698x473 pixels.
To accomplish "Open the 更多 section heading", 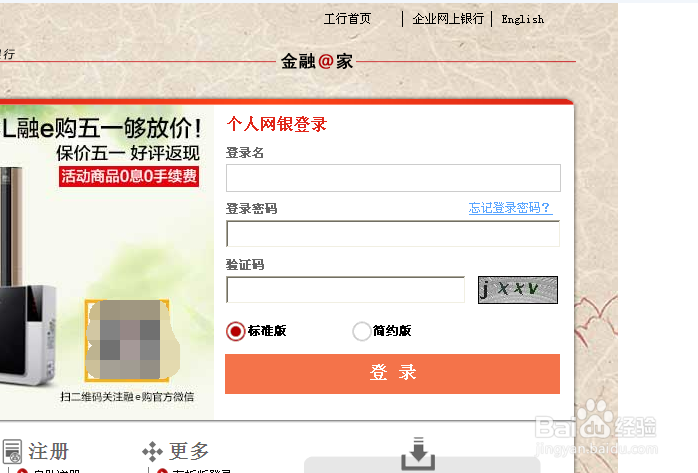I will tap(189, 451).
